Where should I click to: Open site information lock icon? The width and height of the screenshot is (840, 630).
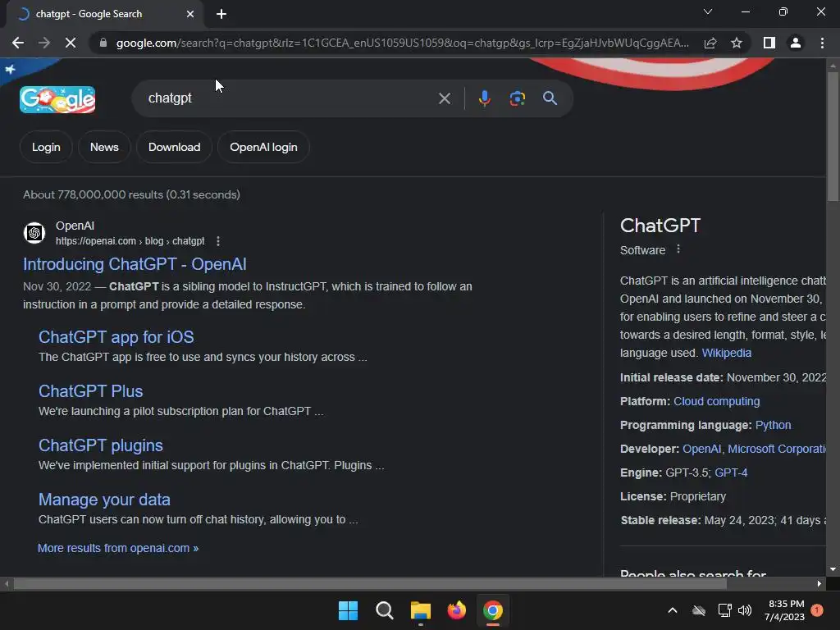click(x=103, y=43)
